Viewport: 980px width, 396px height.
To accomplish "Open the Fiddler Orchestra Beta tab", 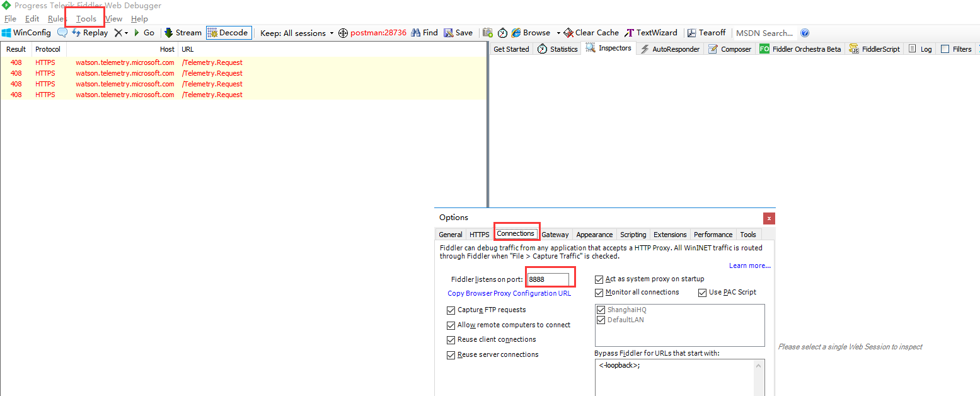I will pos(800,49).
